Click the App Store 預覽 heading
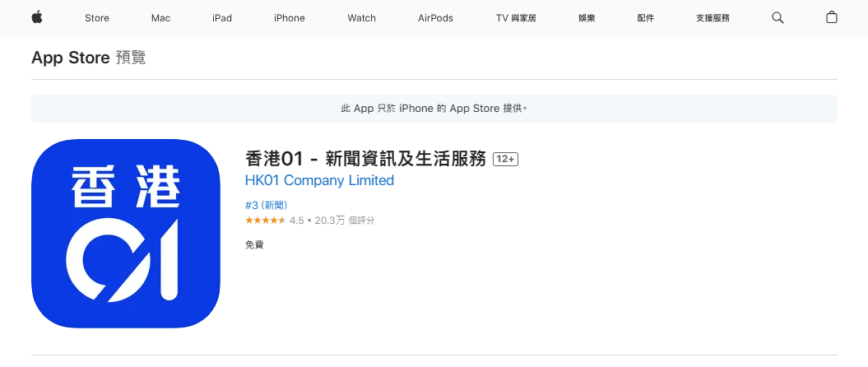The image size is (868, 367). pyautogui.click(x=89, y=58)
